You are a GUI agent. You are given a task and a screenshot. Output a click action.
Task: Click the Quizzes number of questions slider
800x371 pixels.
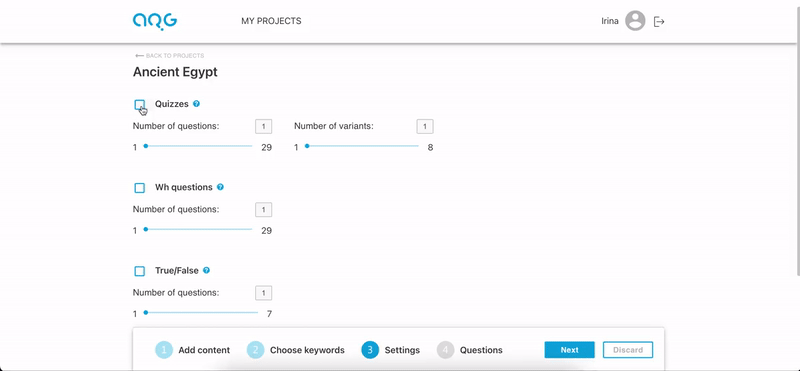coord(198,146)
